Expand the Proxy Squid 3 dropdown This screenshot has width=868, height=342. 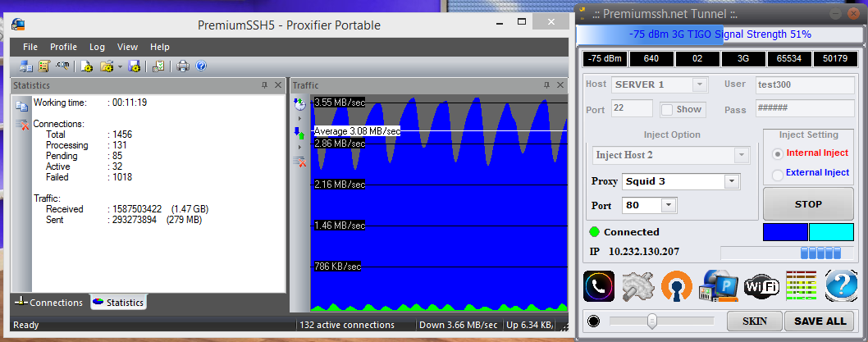click(730, 181)
